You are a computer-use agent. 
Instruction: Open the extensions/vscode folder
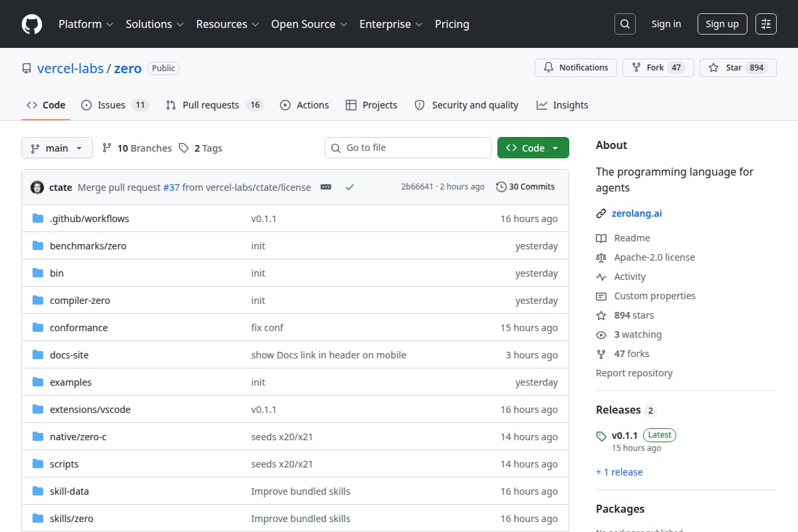click(x=90, y=410)
